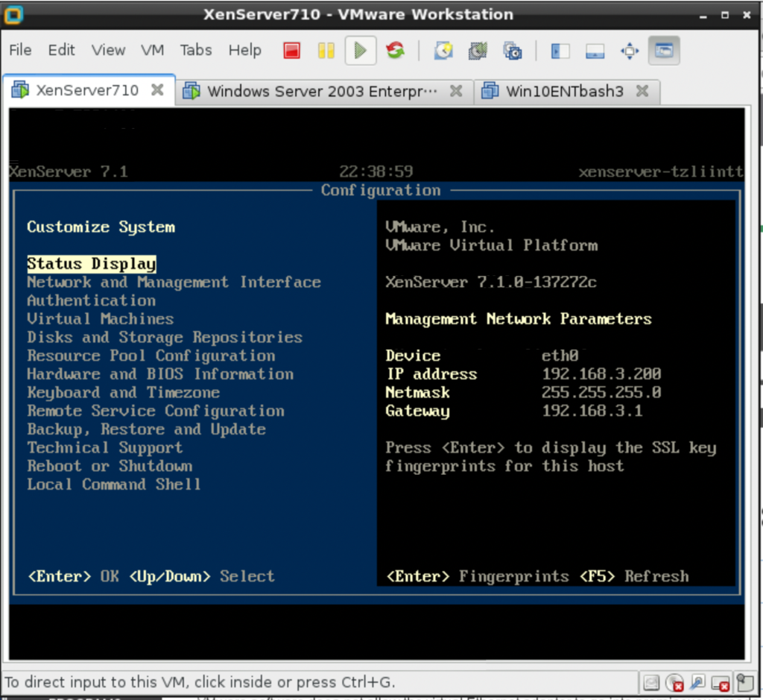Click the IP address value 192.168.3.200
763x700 pixels.
click(x=601, y=374)
